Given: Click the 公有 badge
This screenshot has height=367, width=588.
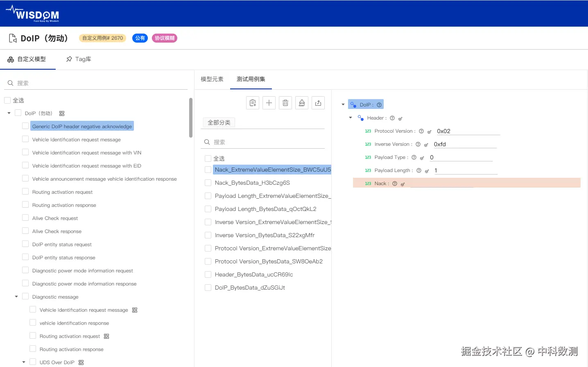Looking at the screenshot, I should pos(140,38).
